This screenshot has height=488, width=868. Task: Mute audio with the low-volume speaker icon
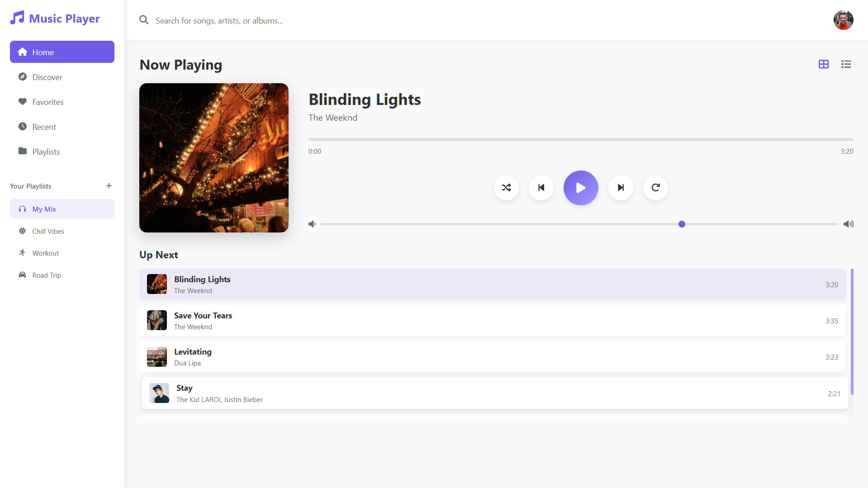(312, 224)
